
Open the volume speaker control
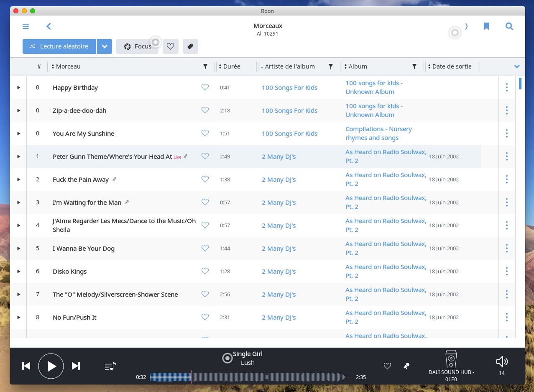[x=501, y=362]
